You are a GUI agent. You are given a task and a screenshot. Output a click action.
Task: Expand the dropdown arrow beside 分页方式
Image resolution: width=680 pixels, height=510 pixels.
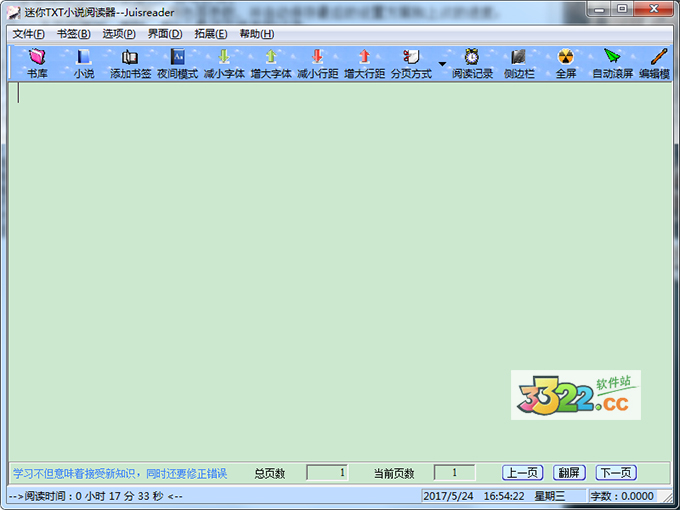click(x=442, y=64)
